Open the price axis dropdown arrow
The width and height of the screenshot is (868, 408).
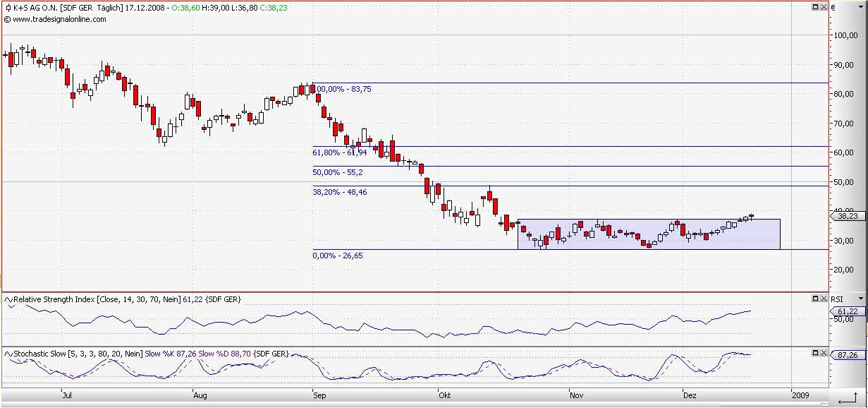point(861,7)
